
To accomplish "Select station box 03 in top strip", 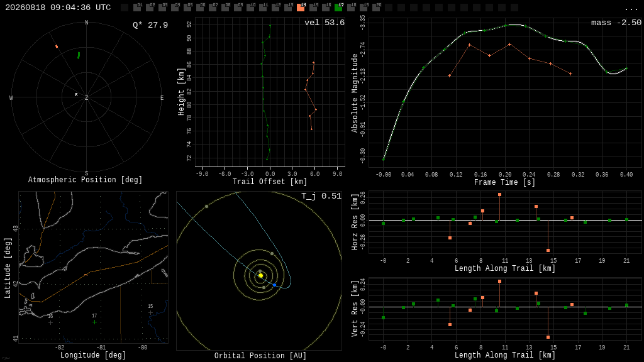I will (x=162, y=8).
